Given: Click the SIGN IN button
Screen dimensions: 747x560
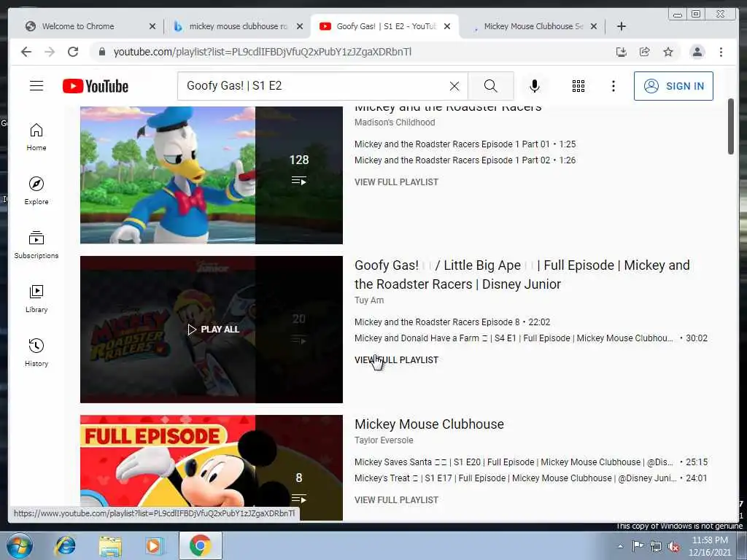Looking at the screenshot, I should pos(673,86).
